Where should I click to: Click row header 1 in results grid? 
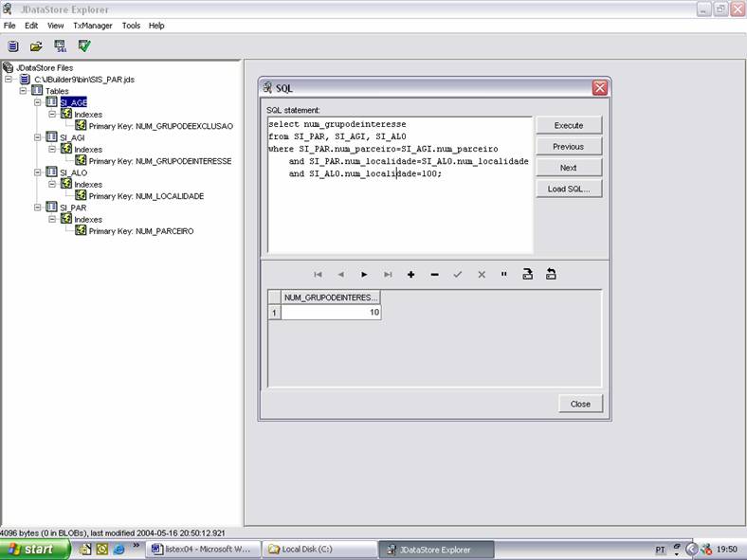click(274, 313)
